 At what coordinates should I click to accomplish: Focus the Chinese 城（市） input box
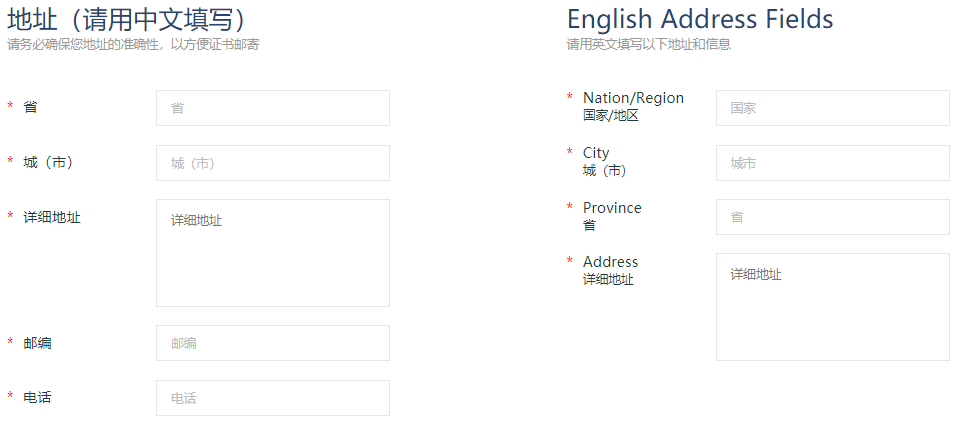[x=272, y=163]
